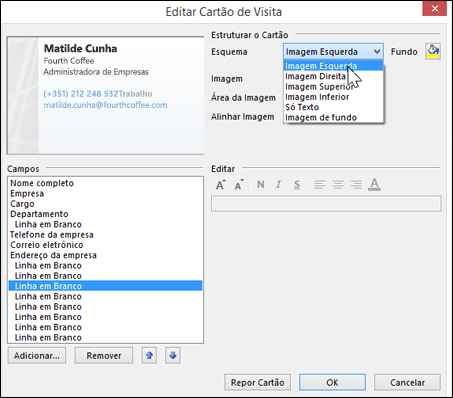This screenshot has height=398, width=453.
Task: Choose Só Texto layout option
Action: [333, 107]
